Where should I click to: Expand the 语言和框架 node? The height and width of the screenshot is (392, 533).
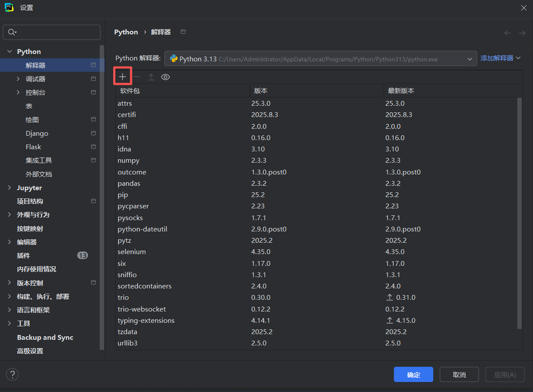point(10,310)
